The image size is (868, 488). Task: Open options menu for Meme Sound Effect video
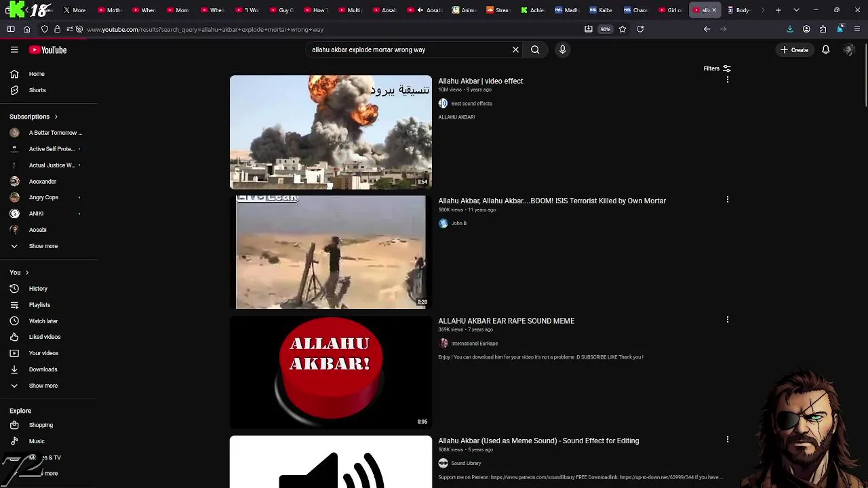pyautogui.click(x=728, y=440)
